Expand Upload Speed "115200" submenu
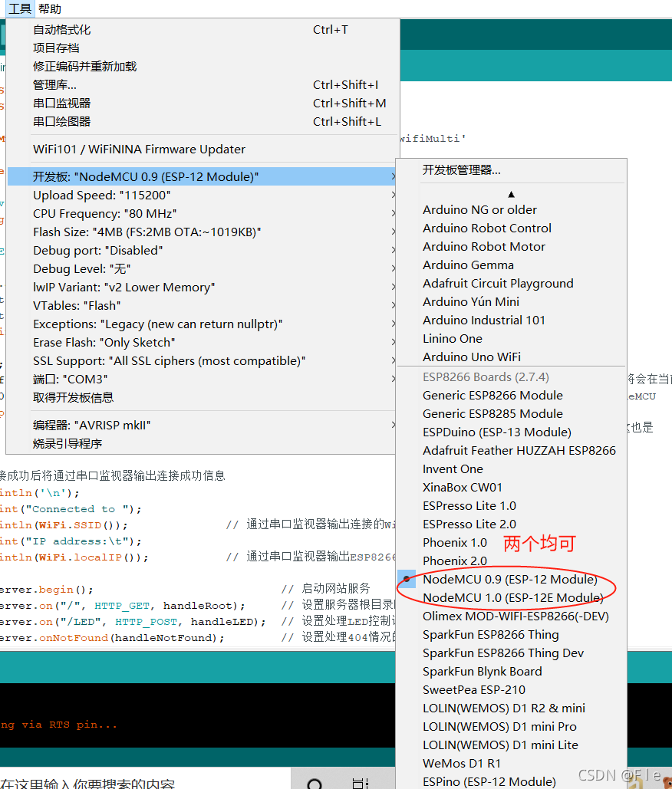Viewport: 672px width, 789px height. click(x=203, y=196)
